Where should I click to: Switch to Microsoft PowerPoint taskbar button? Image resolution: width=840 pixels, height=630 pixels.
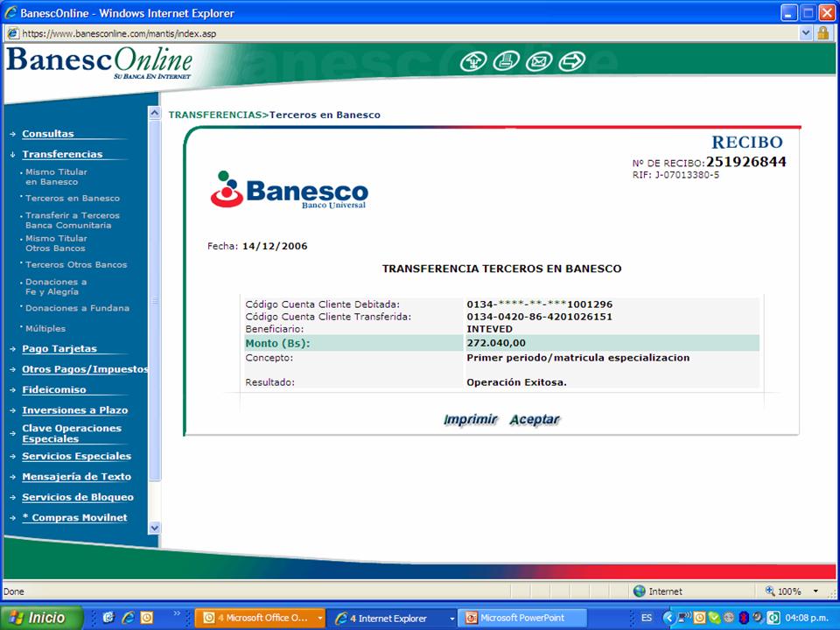click(x=522, y=619)
